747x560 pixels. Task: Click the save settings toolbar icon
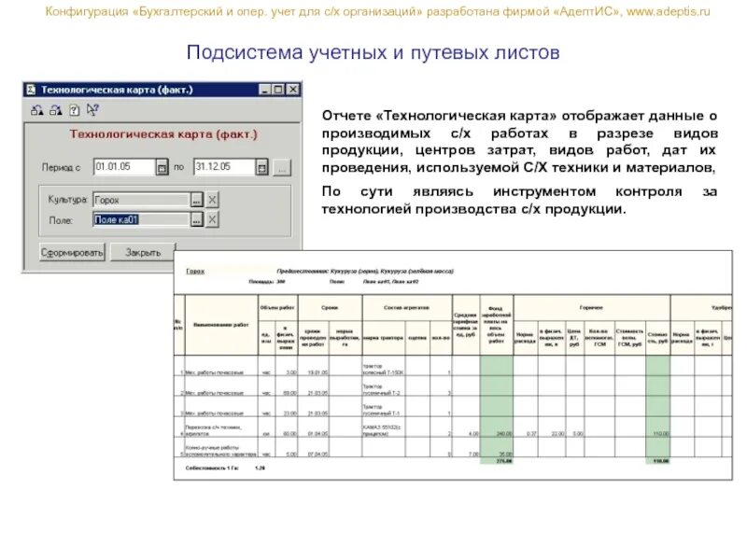click(36, 110)
